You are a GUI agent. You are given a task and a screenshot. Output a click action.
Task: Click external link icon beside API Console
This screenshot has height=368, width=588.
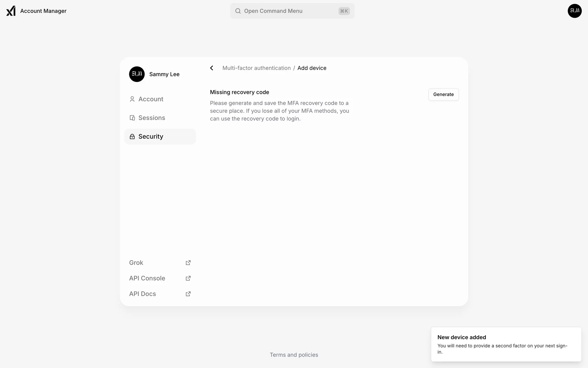pyautogui.click(x=188, y=278)
